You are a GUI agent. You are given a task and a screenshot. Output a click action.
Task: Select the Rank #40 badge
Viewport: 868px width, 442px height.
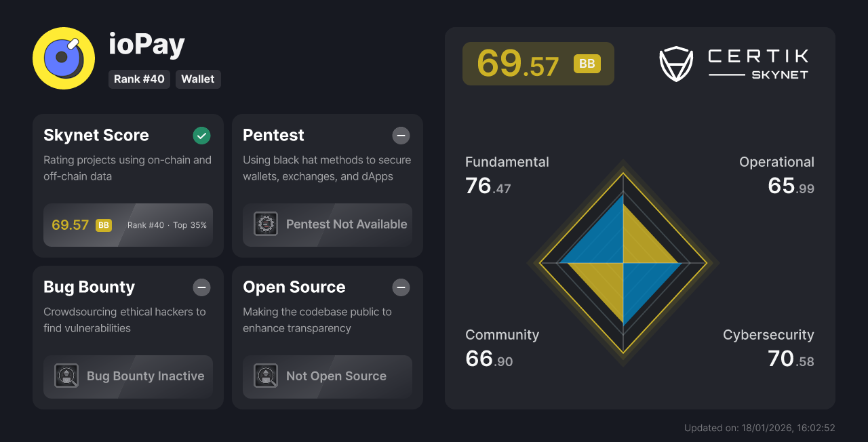[x=139, y=79]
